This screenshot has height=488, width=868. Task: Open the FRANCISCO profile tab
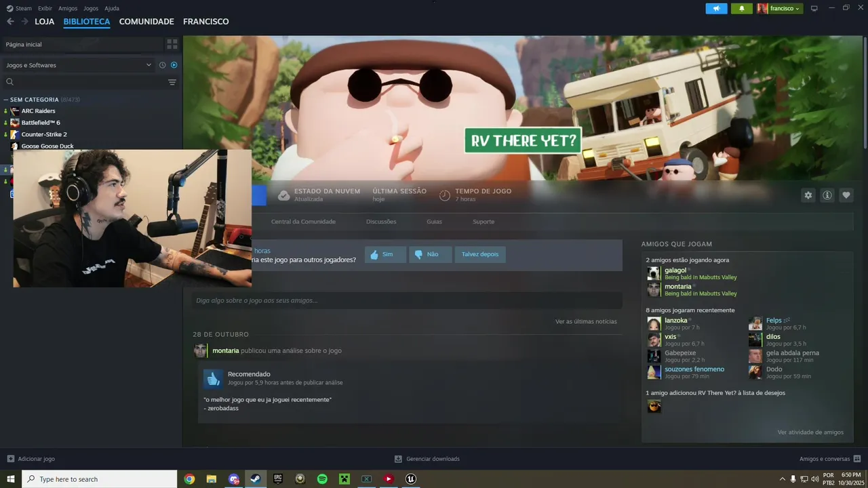(206, 22)
